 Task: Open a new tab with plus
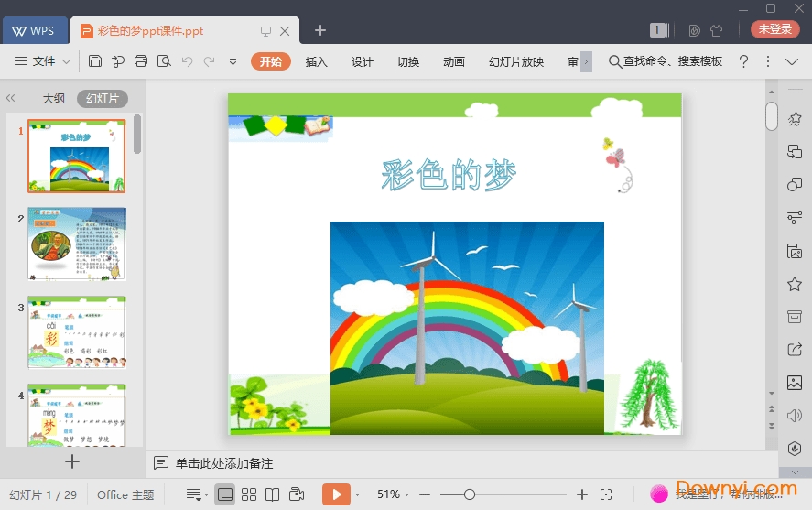[x=320, y=30]
